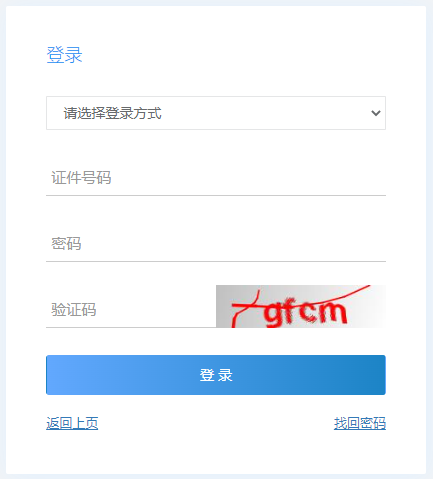Select the 验证码 captcha input field
This screenshot has height=479, width=433.
[131, 310]
